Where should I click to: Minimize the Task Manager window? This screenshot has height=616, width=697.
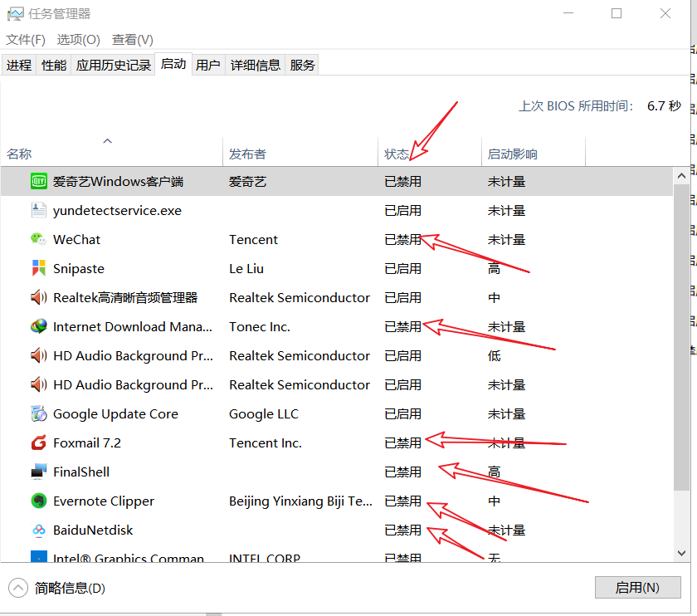(568, 13)
